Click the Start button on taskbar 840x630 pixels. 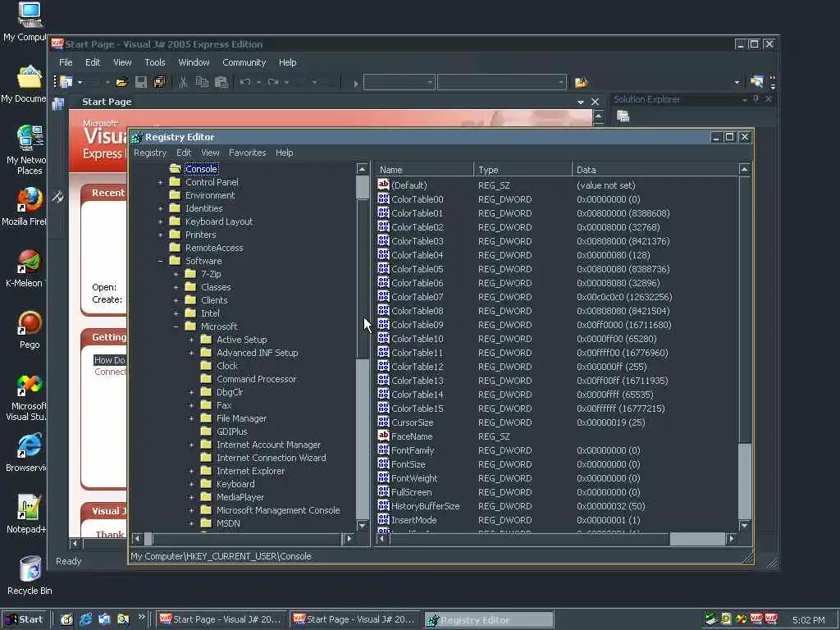[25, 619]
